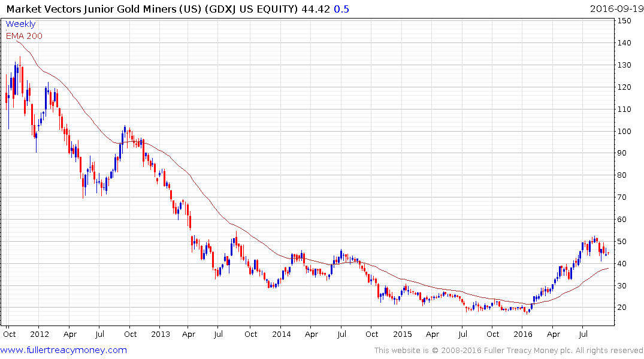
Task: Select the 'Weekly' interval label
Action: tap(20, 24)
